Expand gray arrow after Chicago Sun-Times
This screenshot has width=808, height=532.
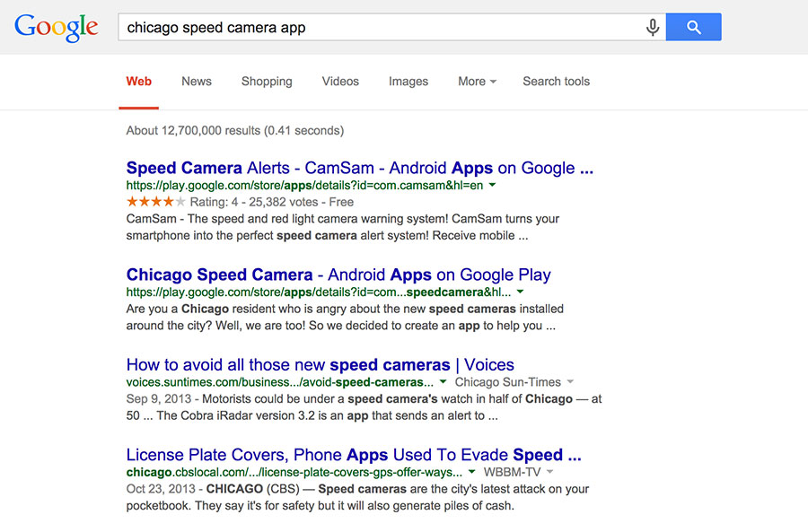570,381
